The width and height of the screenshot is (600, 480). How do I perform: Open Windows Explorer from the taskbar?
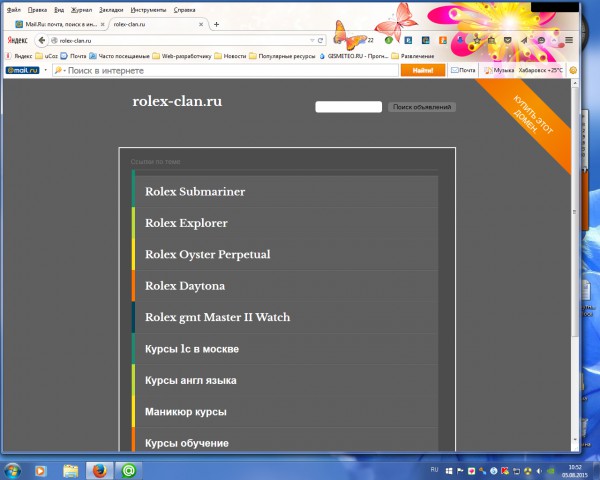70,470
